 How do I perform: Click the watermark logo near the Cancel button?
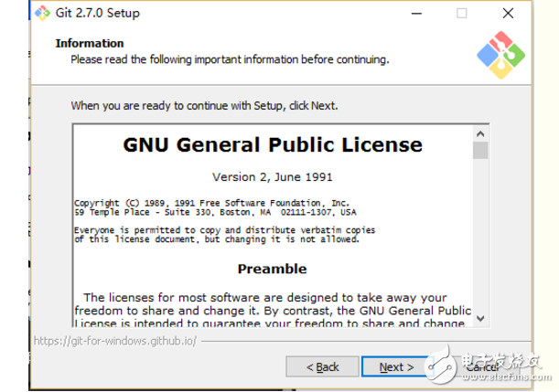(x=471, y=366)
